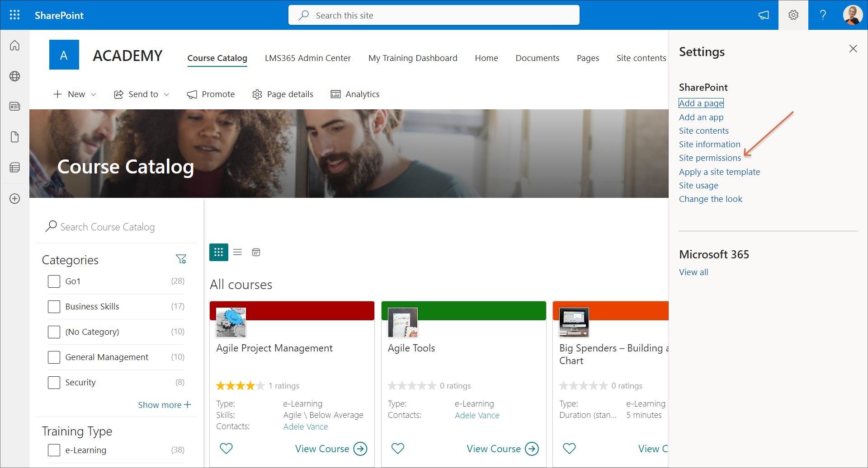The width and height of the screenshot is (868, 468).
Task: Expand categories with Show more
Action: tap(164, 405)
